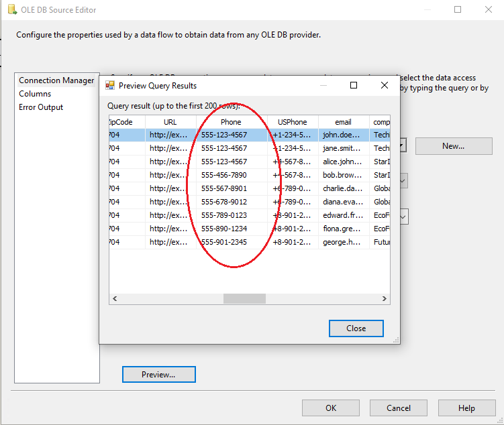Switch to the Columns page
Viewport: 504px width, 425px height.
click(x=35, y=94)
